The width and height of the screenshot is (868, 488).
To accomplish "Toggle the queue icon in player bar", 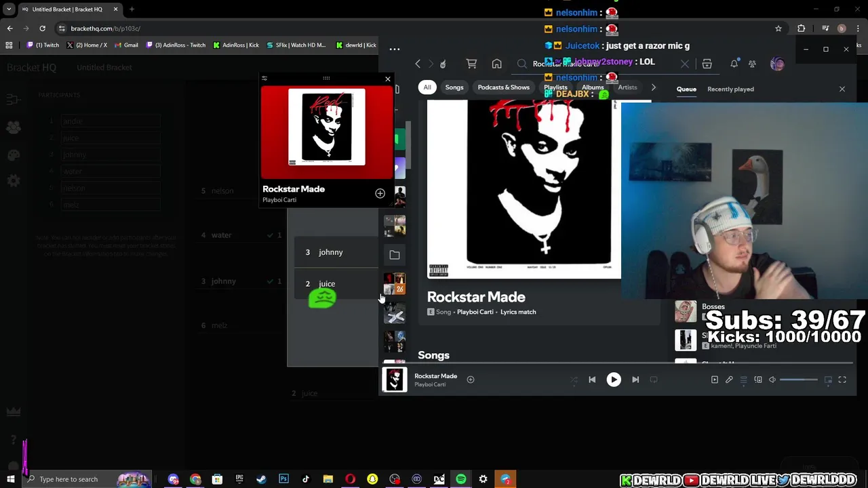I will (744, 380).
